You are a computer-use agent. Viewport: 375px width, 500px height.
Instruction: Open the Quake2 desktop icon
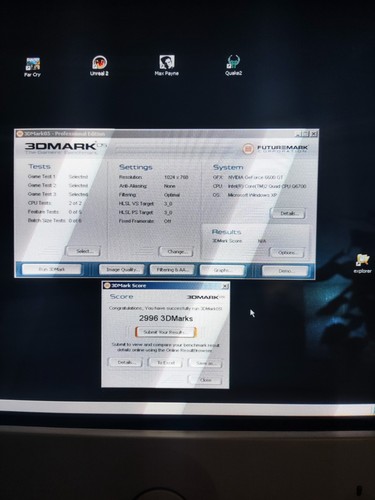pos(233,65)
